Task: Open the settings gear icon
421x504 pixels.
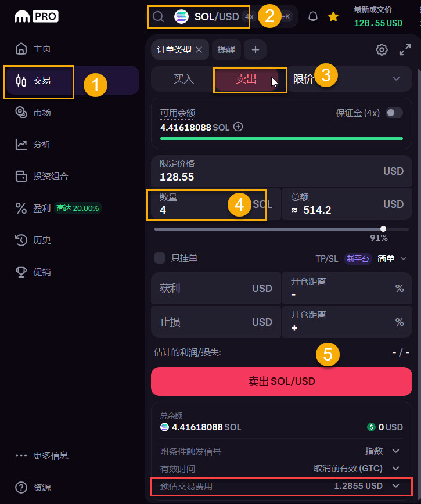Action: (382, 50)
